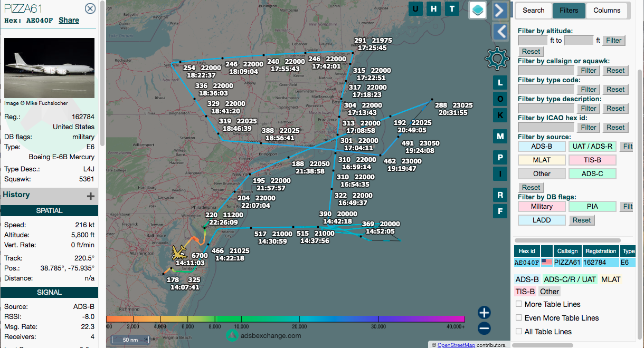Open the aircraft photo thumbnail

point(49,68)
